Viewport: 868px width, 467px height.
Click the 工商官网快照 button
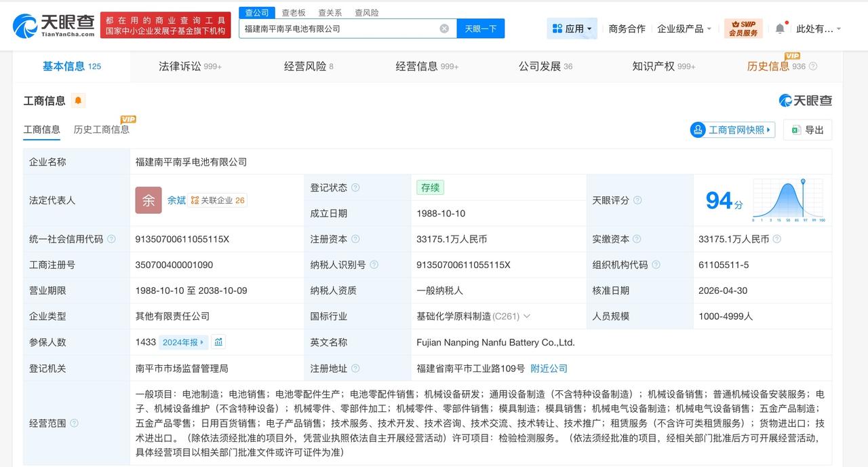tap(732, 130)
